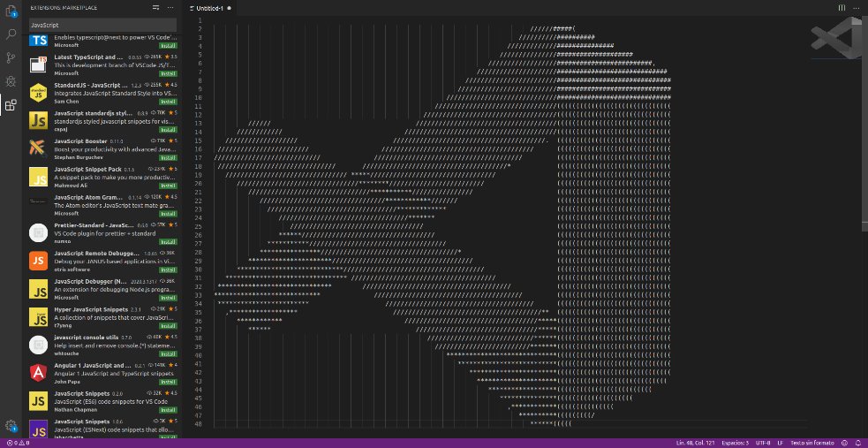Install javascript console utils extension

tap(168, 353)
